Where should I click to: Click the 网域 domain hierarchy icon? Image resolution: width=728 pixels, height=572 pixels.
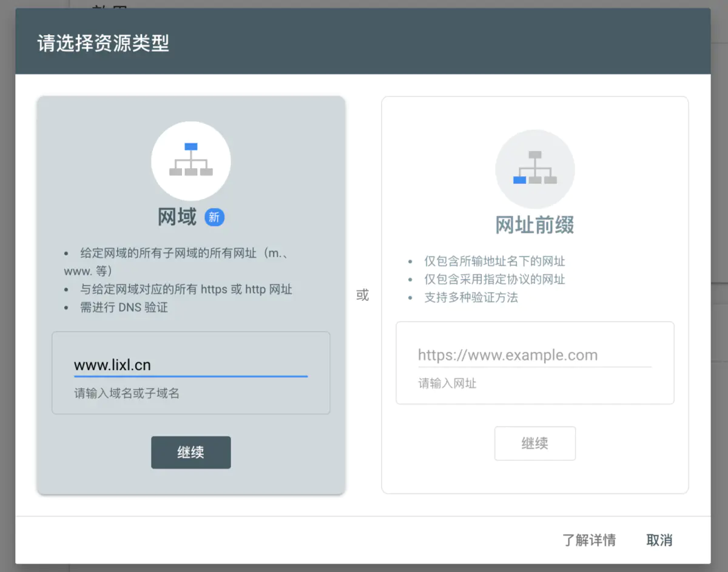(190, 161)
